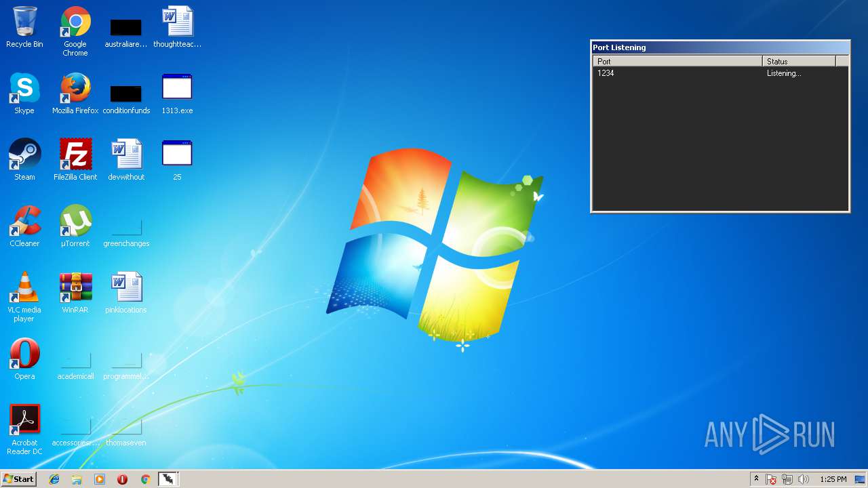Viewport: 868px width, 488px height.
Task: Select the australiare... desktop file
Action: pos(126,32)
